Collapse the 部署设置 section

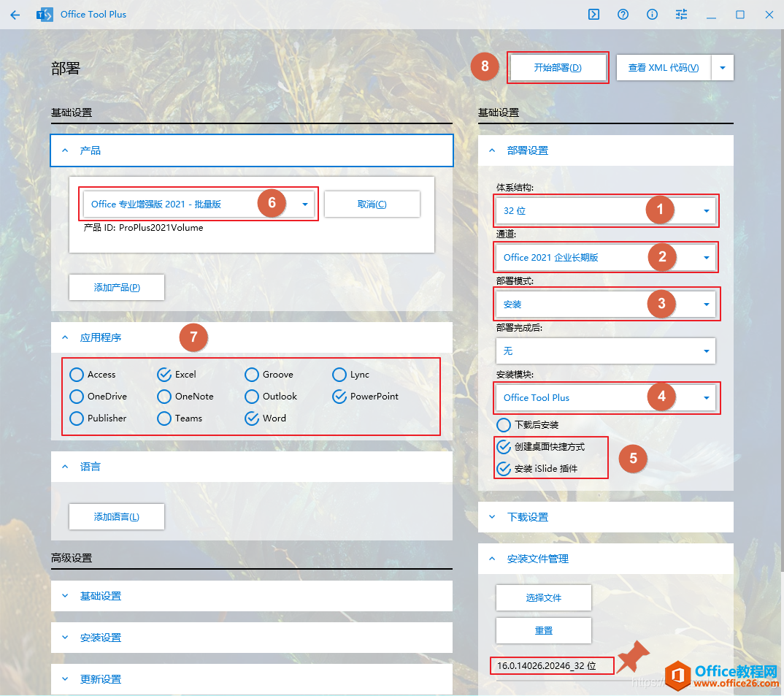605,150
